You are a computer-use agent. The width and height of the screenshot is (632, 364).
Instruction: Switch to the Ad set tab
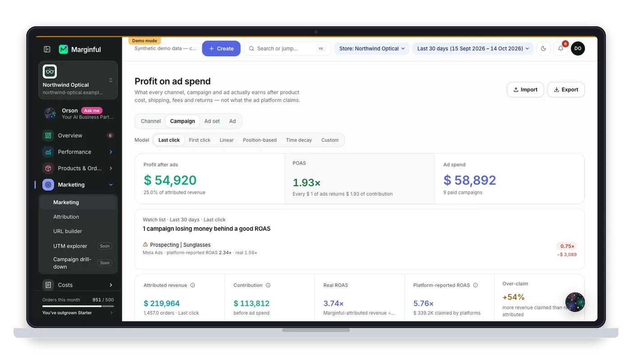212,121
